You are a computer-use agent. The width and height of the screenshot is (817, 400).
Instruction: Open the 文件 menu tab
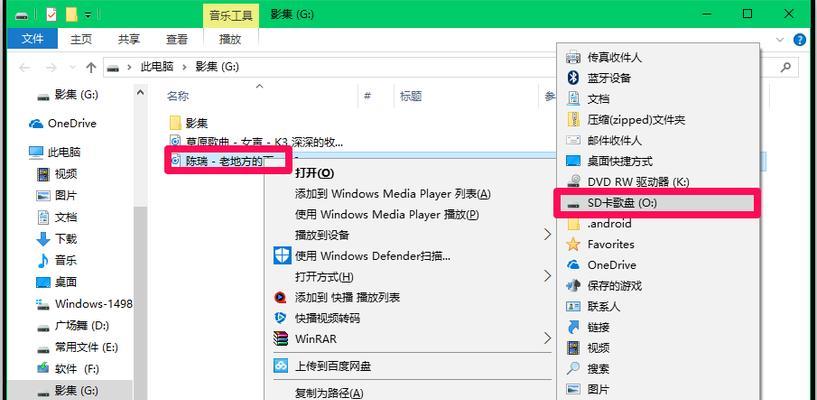[x=32, y=39]
